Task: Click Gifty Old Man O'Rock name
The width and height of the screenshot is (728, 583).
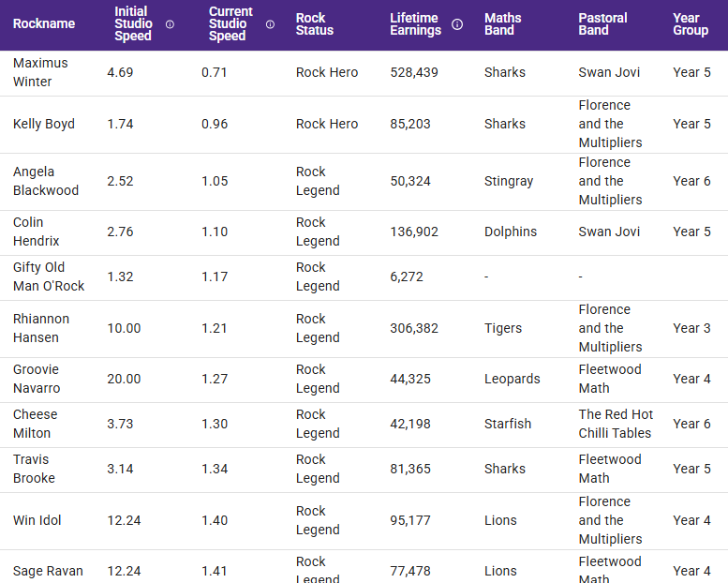Action: [x=49, y=277]
